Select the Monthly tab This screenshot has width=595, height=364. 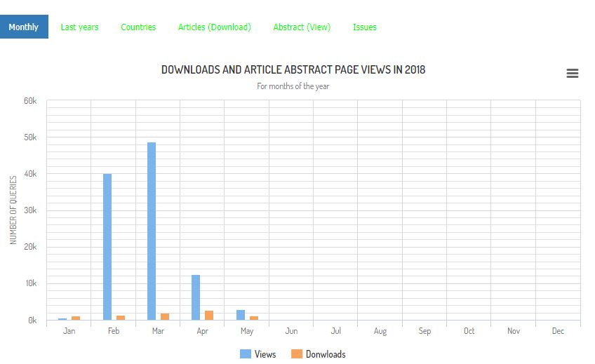tap(24, 27)
